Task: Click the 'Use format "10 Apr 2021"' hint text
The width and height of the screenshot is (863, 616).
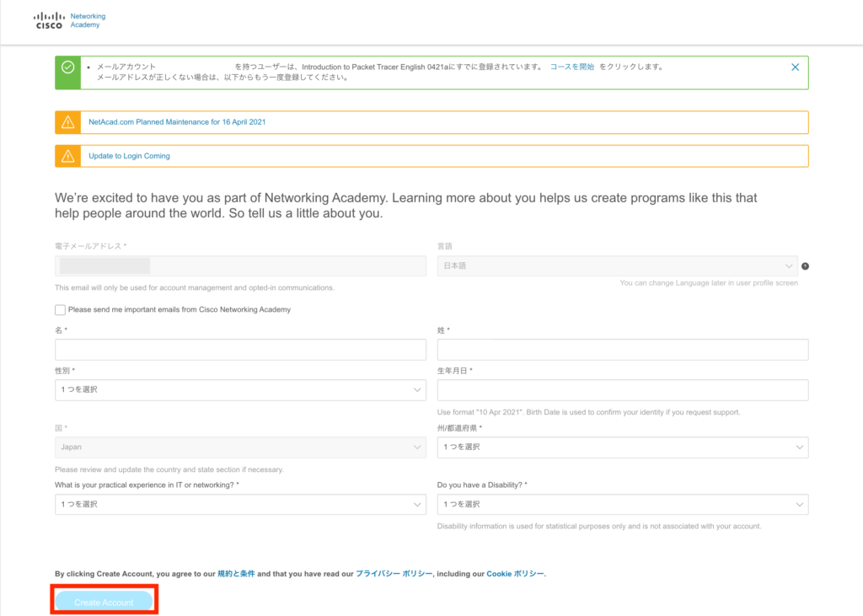Action: click(588, 412)
